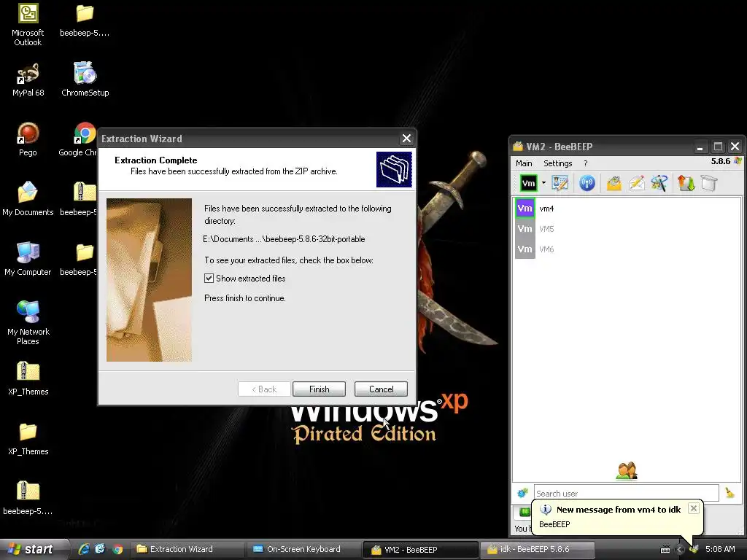
Task: Select the My Network Places desktop icon
Action: [28, 323]
